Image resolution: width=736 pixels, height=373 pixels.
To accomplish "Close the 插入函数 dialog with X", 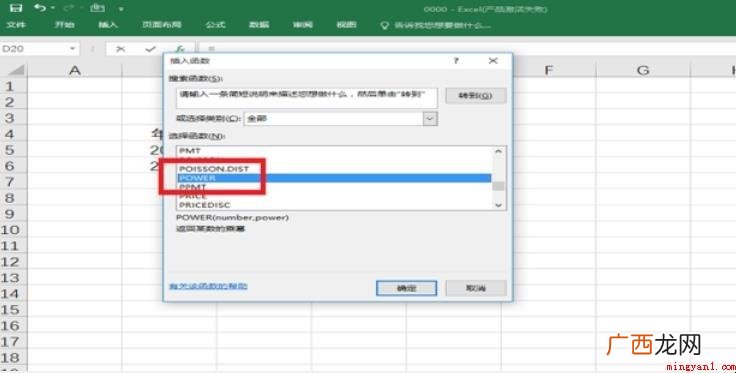I will coord(493,61).
